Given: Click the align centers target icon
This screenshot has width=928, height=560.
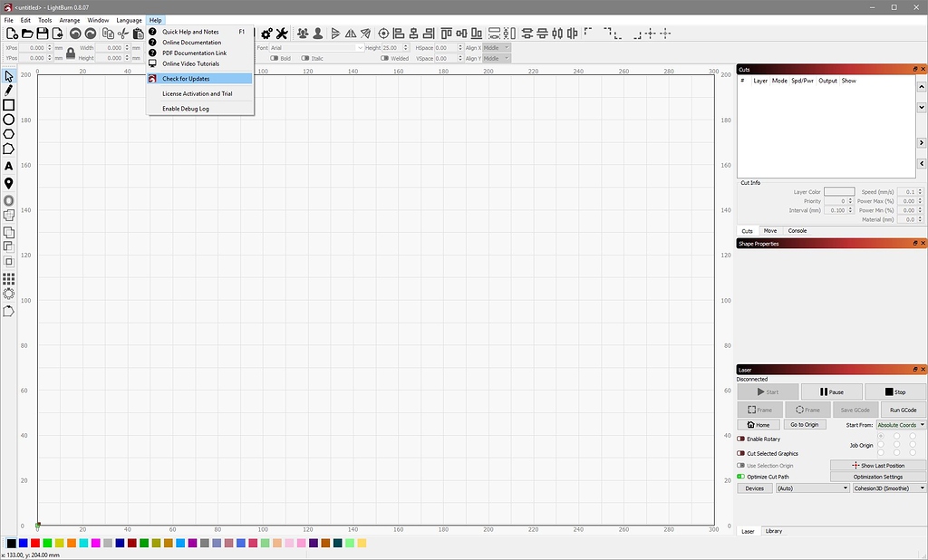Looking at the screenshot, I should (383, 34).
